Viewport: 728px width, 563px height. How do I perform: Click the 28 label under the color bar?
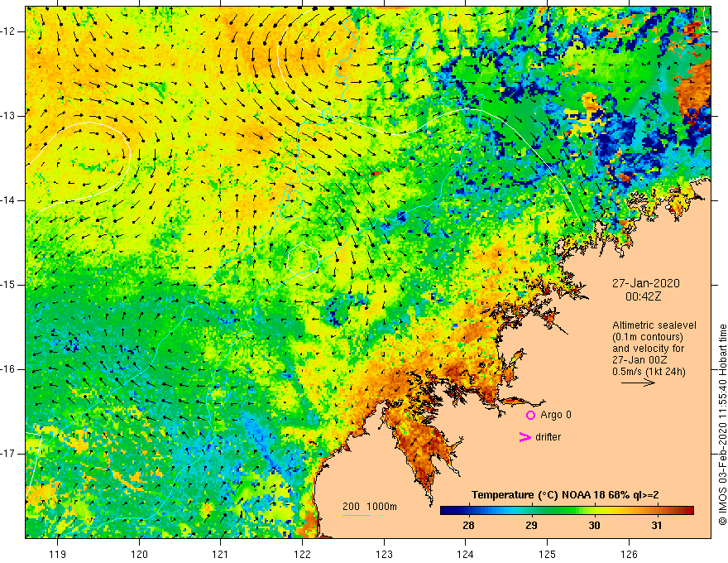point(468,526)
